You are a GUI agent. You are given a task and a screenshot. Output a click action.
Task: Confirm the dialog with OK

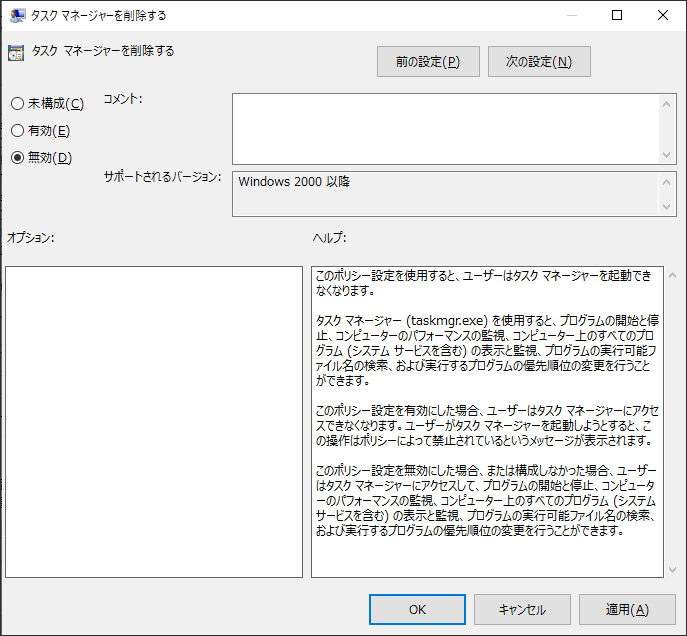tap(417, 609)
